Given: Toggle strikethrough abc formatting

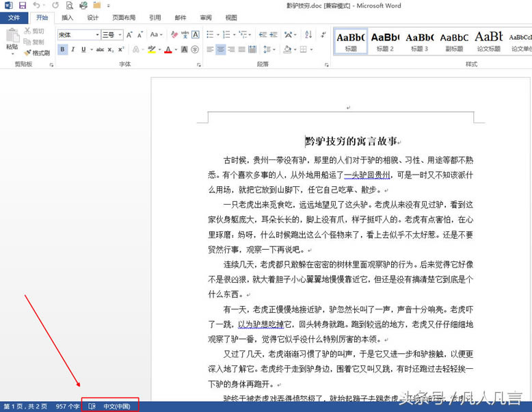Looking at the screenshot, I should (100, 49).
